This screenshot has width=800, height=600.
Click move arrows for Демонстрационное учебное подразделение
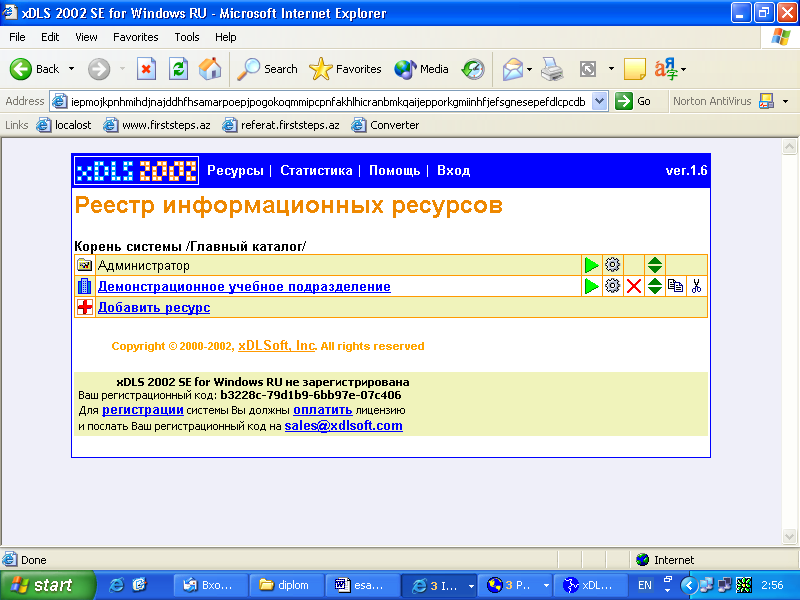coord(655,286)
